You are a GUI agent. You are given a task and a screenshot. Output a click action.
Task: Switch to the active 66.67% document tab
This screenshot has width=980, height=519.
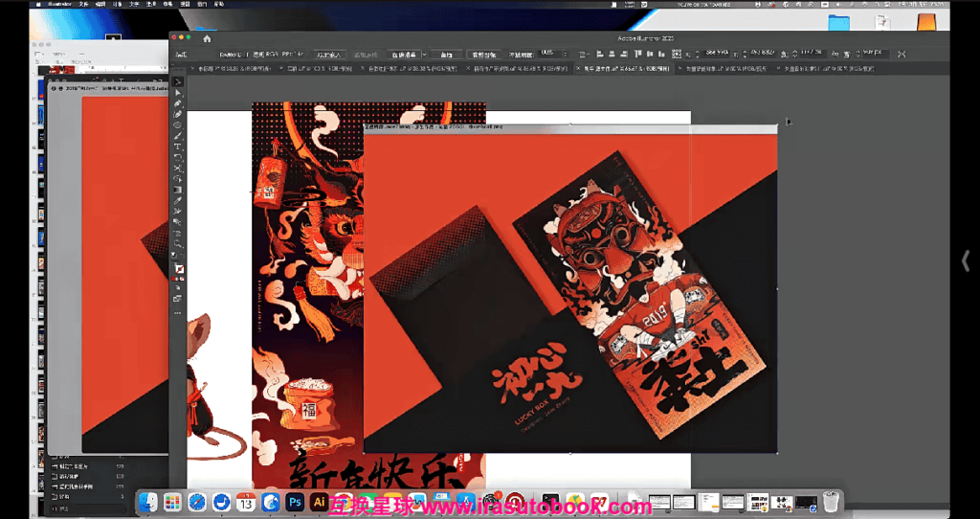click(626, 69)
